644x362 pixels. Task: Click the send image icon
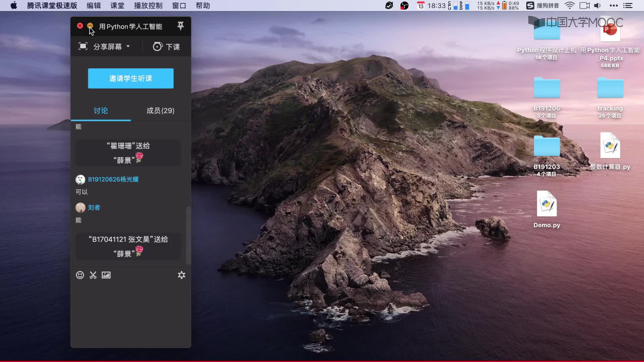tap(106, 275)
